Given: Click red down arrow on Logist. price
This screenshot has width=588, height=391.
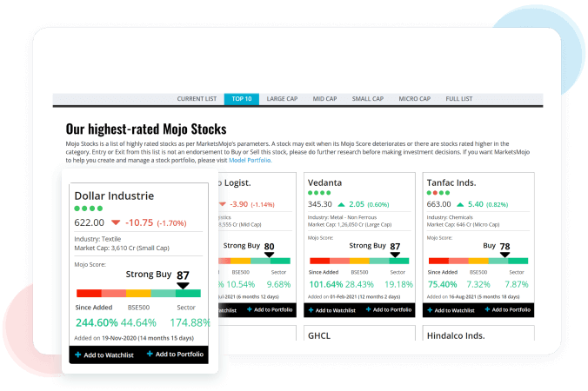Looking at the screenshot, I should click(x=223, y=204).
